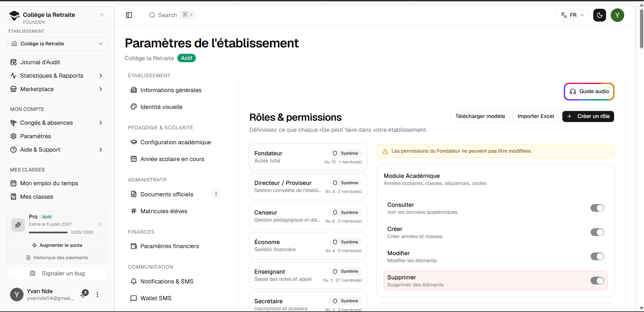Image resolution: width=644 pixels, height=312 pixels.
Task: Toggle the sidebar panel icon
Action: pyautogui.click(x=129, y=15)
